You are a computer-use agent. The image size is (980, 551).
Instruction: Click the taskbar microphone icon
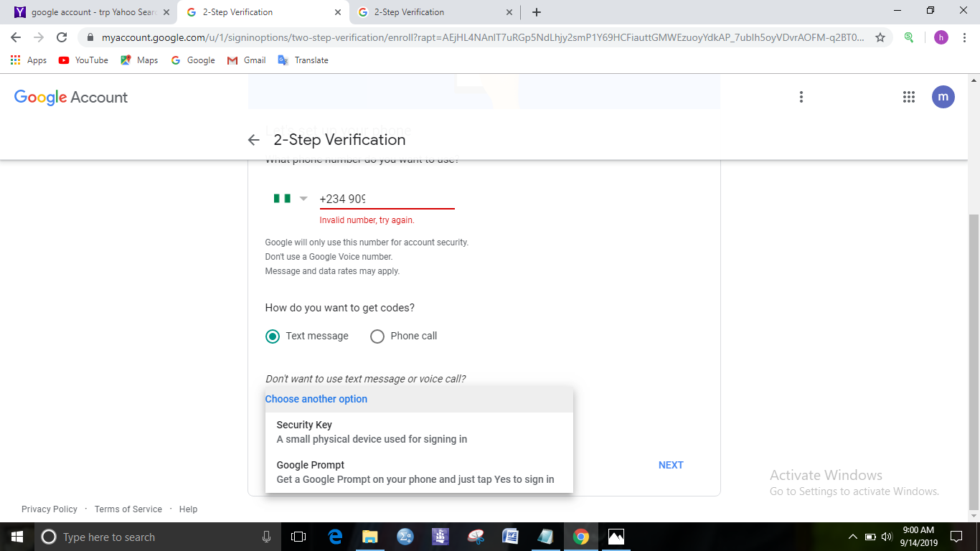[267, 537]
